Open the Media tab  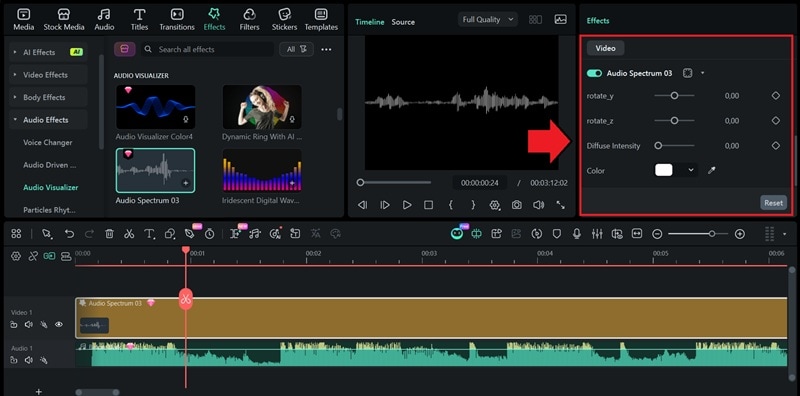(x=23, y=20)
